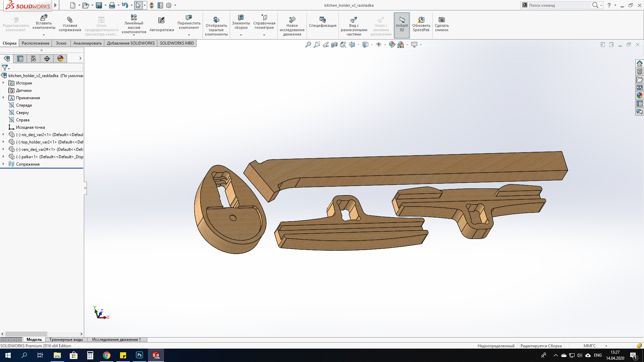Open FeatureManager design tree tab icon
Viewport: 644px width, 362px height.
7,59
